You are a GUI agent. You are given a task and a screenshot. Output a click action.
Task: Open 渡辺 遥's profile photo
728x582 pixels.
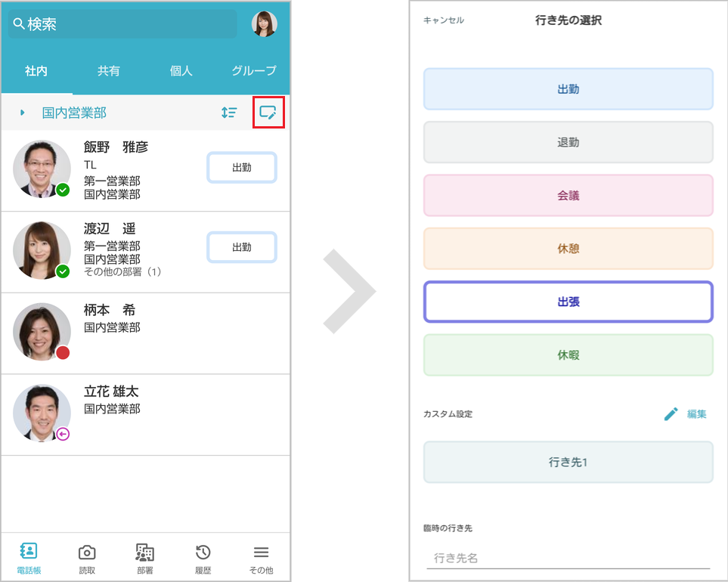coord(42,250)
